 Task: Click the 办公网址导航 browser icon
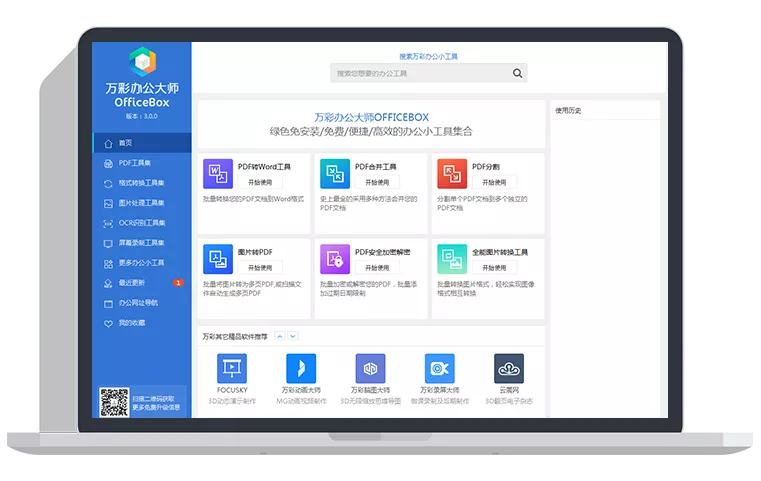point(108,304)
